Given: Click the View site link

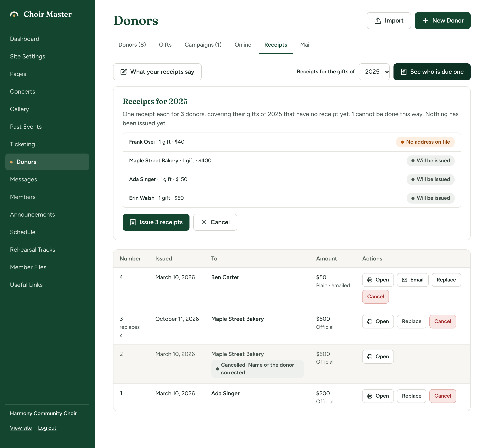Looking at the screenshot, I should [21, 428].
